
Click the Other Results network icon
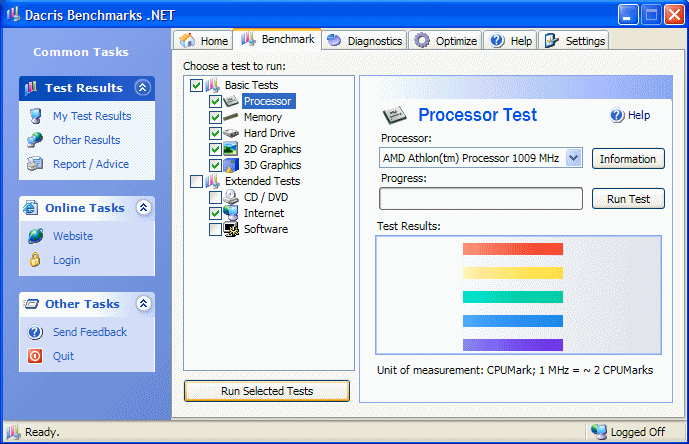35,140
